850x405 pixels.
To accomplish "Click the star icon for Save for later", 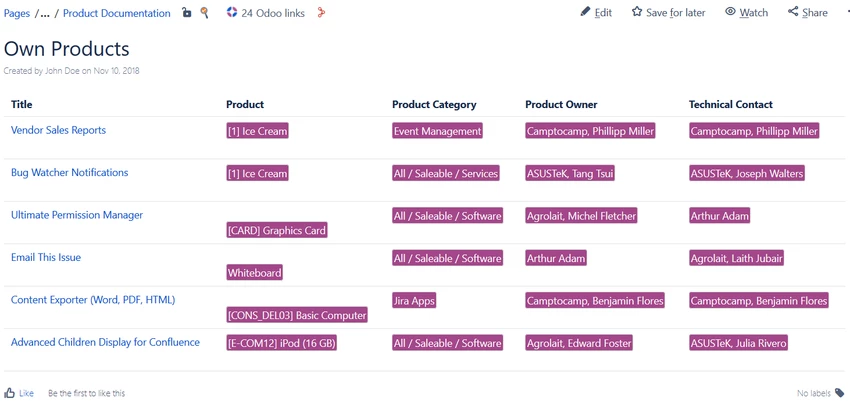I will pyautogui.click(x=636, y=12).
